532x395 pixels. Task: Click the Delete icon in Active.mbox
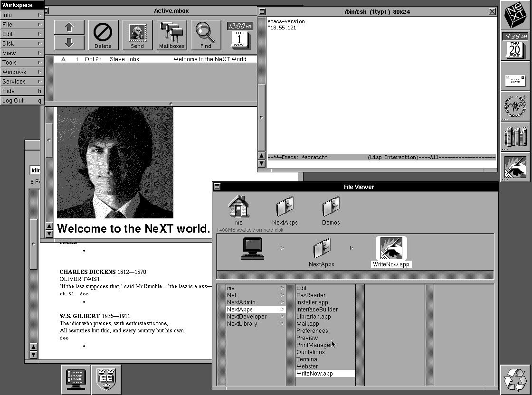pos(103,35)
